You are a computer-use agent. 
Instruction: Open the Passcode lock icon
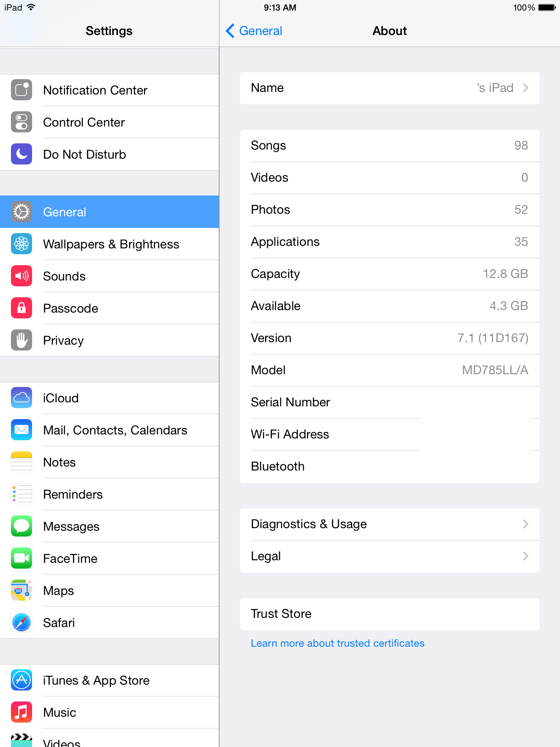pos(22,308)
